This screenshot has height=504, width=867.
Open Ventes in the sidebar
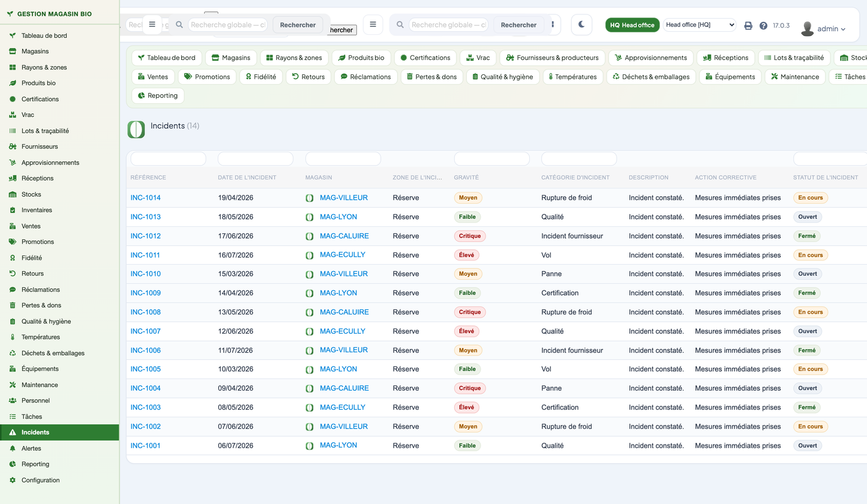(59, 226)
